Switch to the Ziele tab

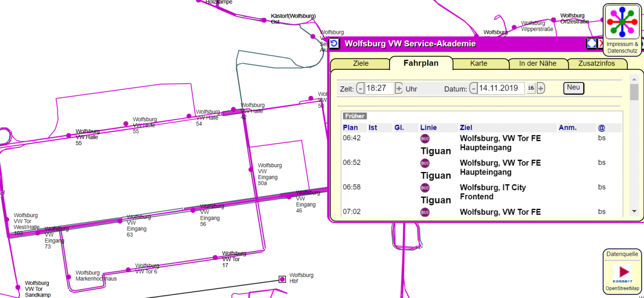[x=361, y=63]
